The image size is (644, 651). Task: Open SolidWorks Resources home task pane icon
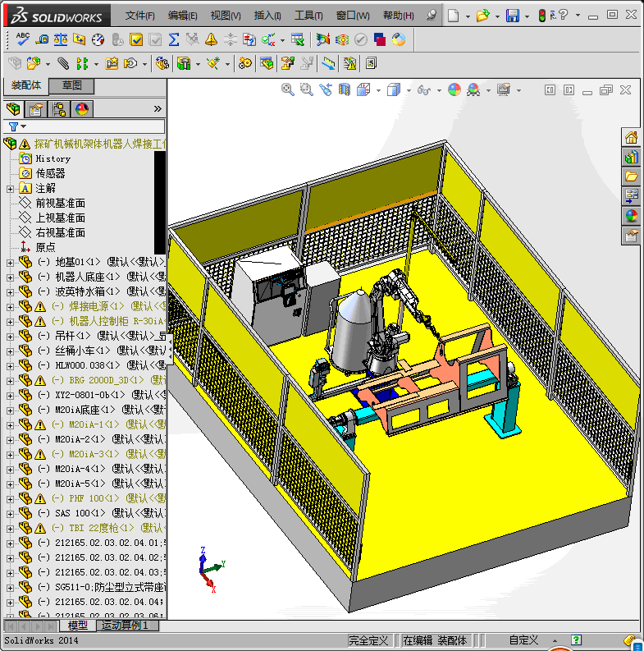631,137
